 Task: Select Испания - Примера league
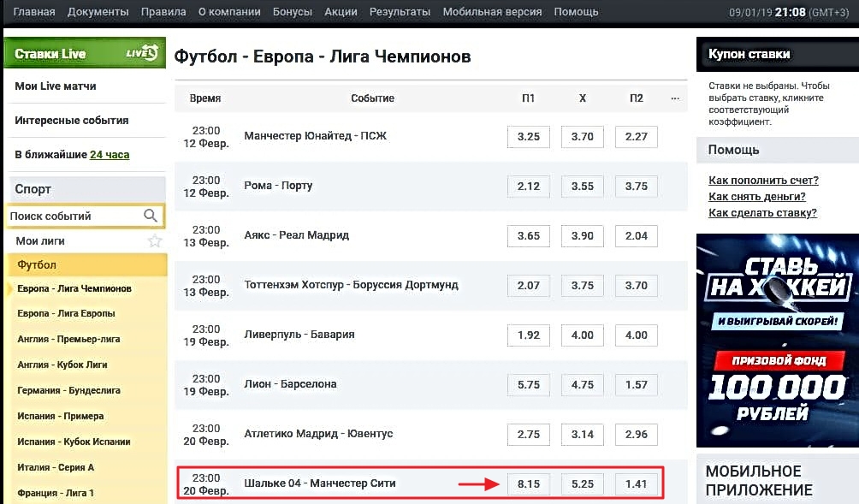60,416
